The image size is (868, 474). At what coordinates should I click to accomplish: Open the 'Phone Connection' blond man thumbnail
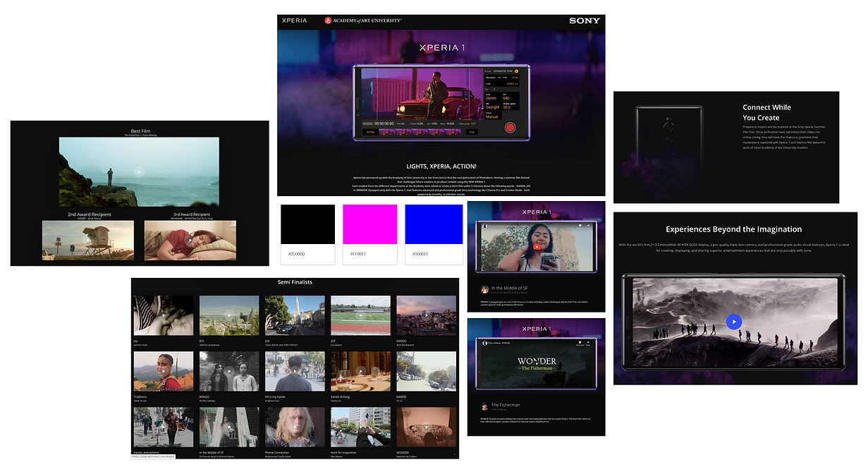tap(295, 427)
